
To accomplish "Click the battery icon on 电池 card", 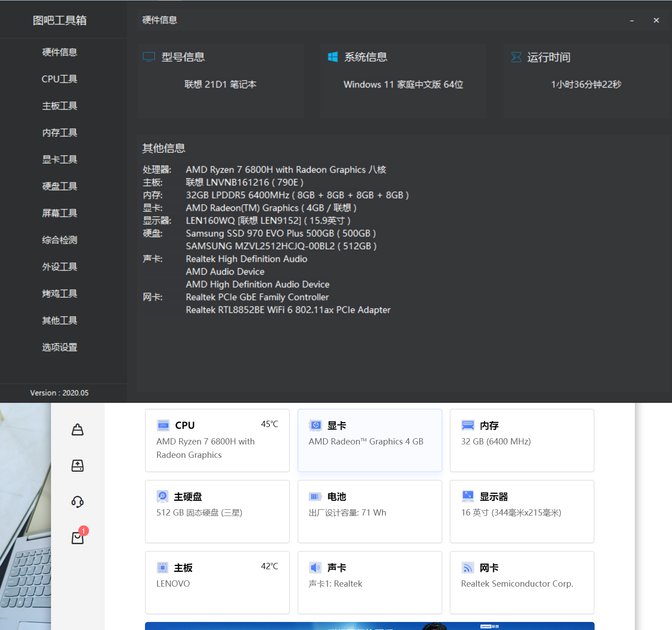I will tap(315, 496).
